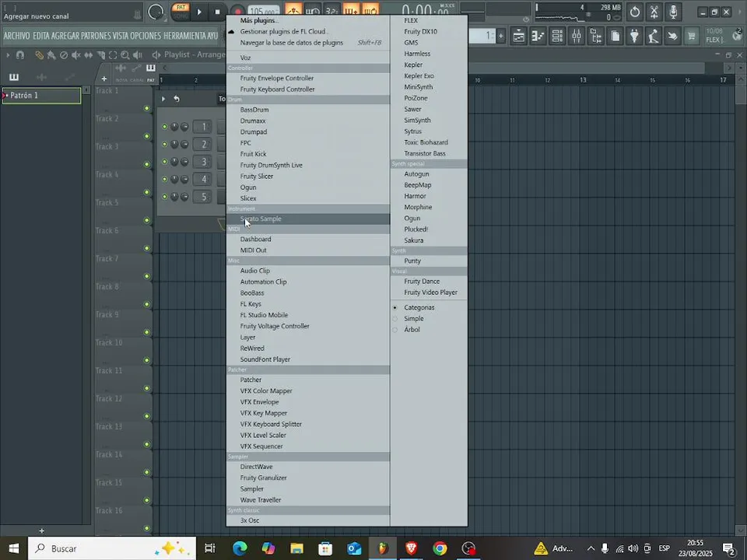Open the Piano roll view icon
747x560 pixels.
[x=538, y=37]
